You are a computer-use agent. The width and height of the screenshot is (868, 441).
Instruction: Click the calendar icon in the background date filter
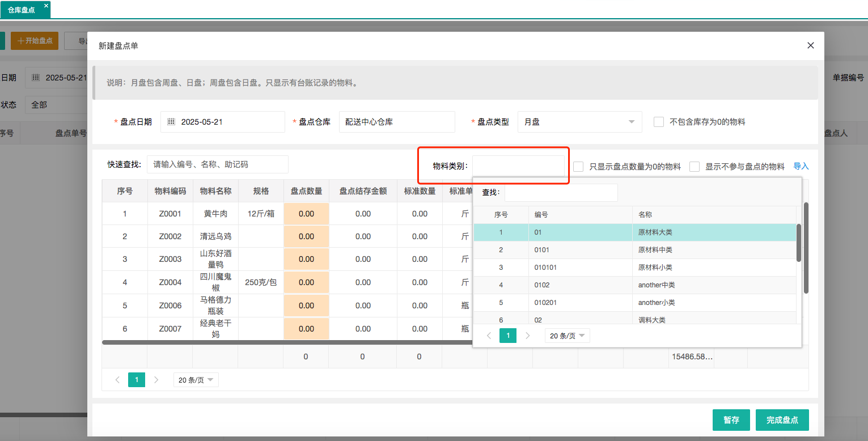click(35, 77)
